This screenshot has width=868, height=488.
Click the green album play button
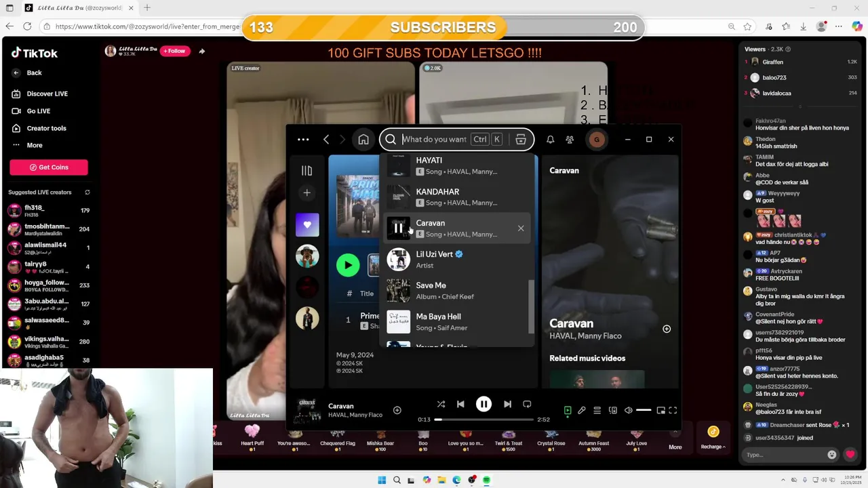pyautogui.click(x=348, y=265)
